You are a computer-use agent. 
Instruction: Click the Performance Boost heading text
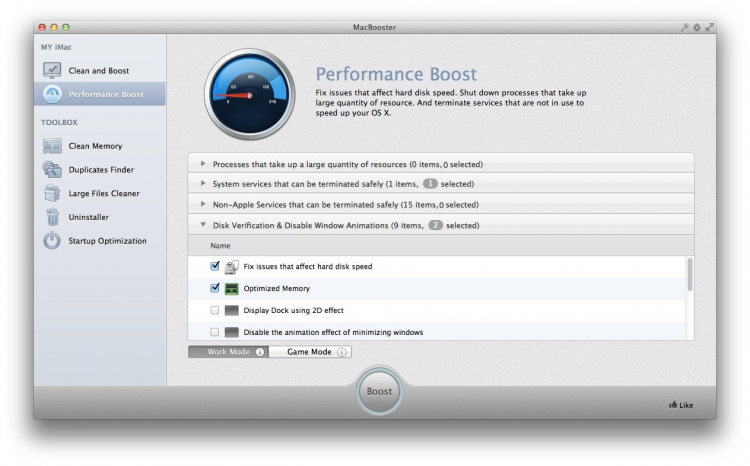pyautogui.click(x=396, y=74)
